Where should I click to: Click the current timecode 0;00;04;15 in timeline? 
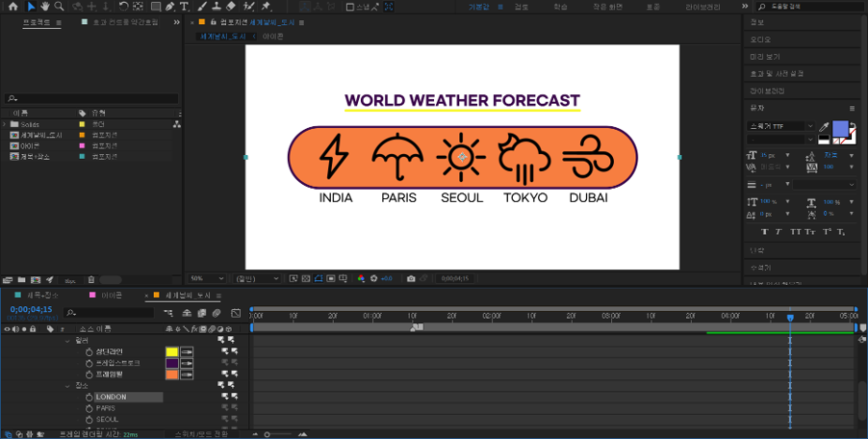click(31, 309)
